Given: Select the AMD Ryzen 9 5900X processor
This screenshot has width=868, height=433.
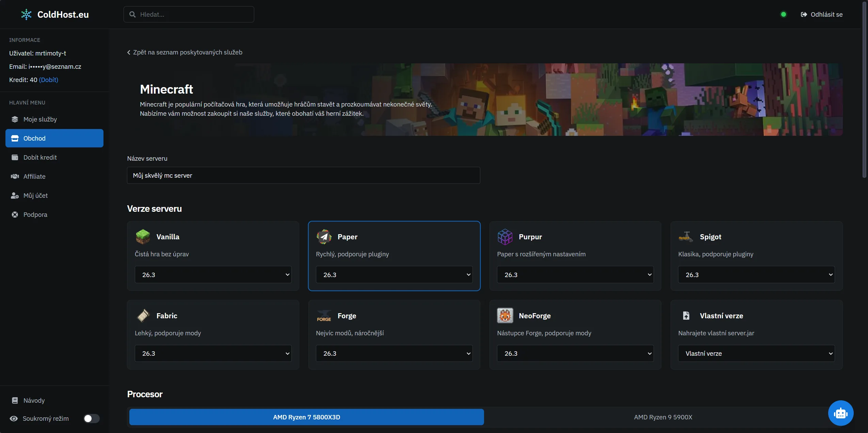Looking at the screenshot, I should [663, 417].
